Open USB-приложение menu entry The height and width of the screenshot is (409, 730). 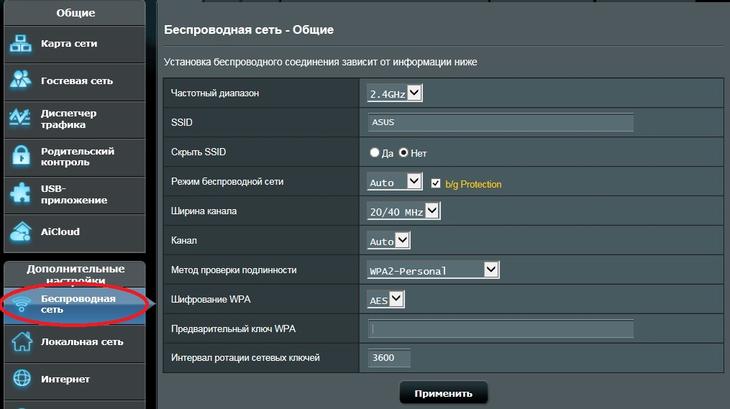pyautogui.click(x=74, y=195)
